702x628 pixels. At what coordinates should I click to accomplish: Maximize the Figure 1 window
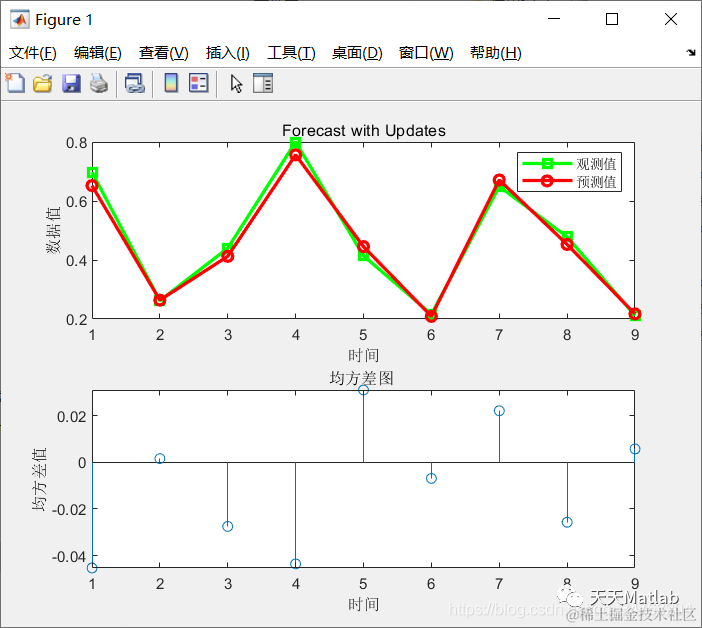[x=612, y=19]
